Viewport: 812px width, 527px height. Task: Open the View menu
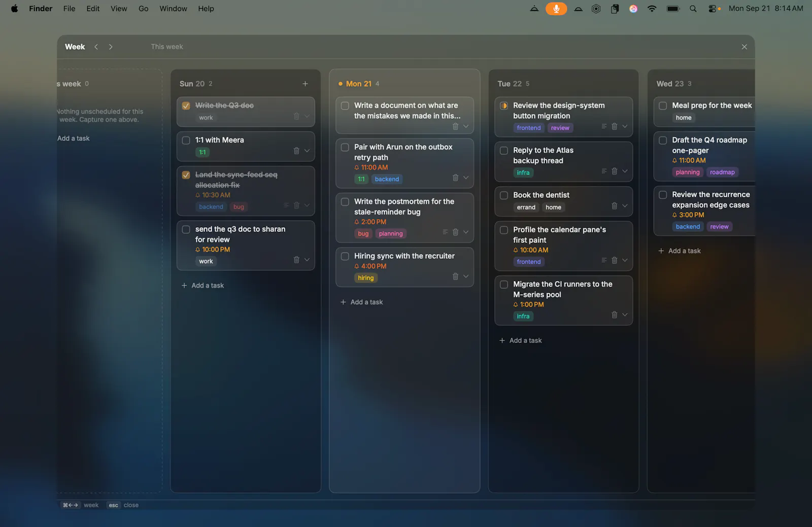tap(119, 9)
